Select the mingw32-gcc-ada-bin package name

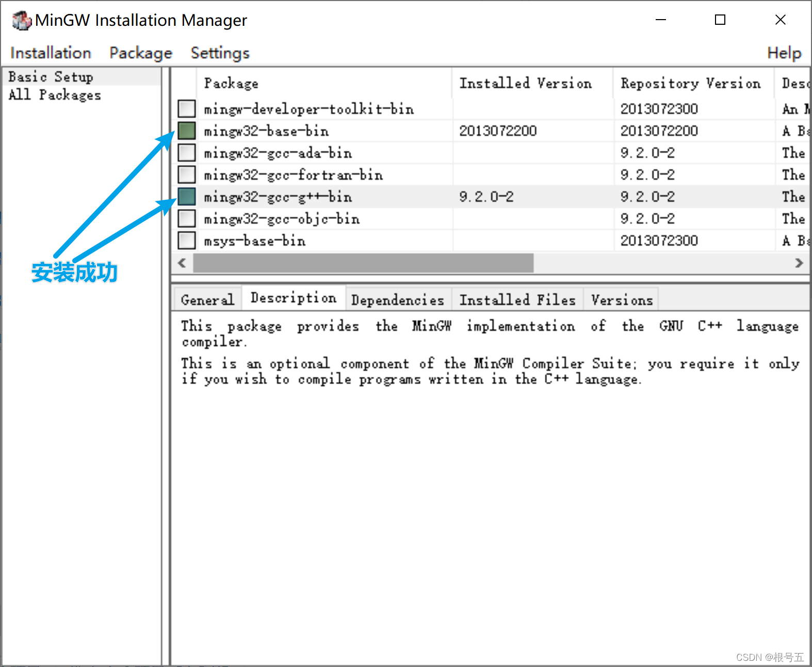click(278, 153)
